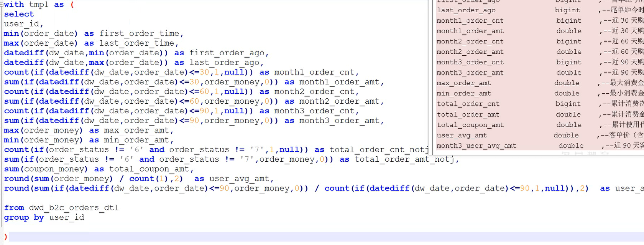Click the 'first_order_ago' alias in the SQL code
This screenshot has height=245, width=644.
tap(227, 53)
